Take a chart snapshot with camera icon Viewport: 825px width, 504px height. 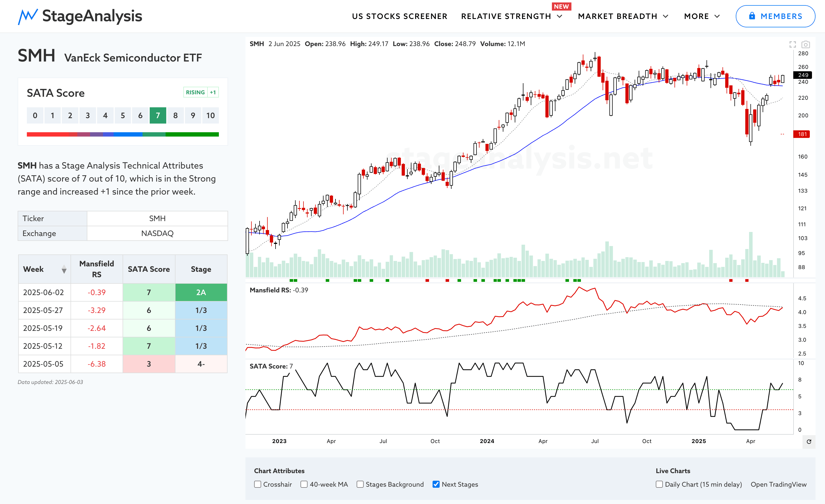pyautogui.click(x=805, y=44)
